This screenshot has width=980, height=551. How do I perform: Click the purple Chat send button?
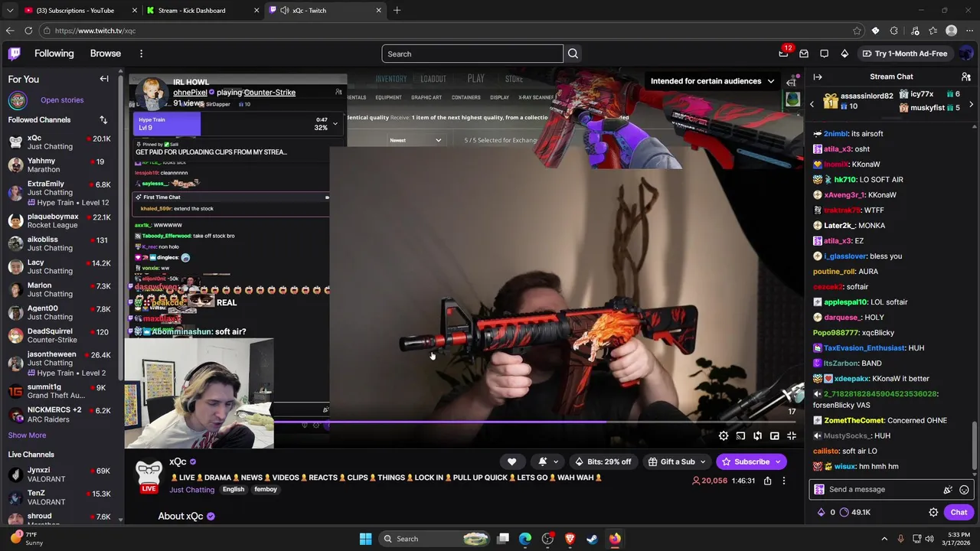coord(959,512)
